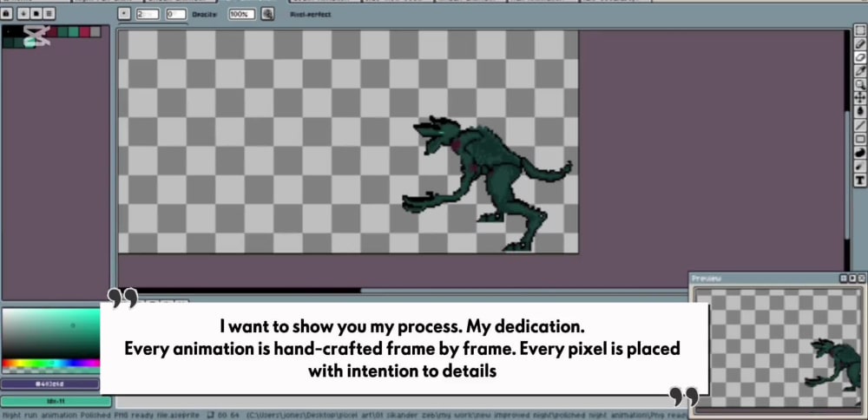Open the palette sort arrow button

(22, 13)
